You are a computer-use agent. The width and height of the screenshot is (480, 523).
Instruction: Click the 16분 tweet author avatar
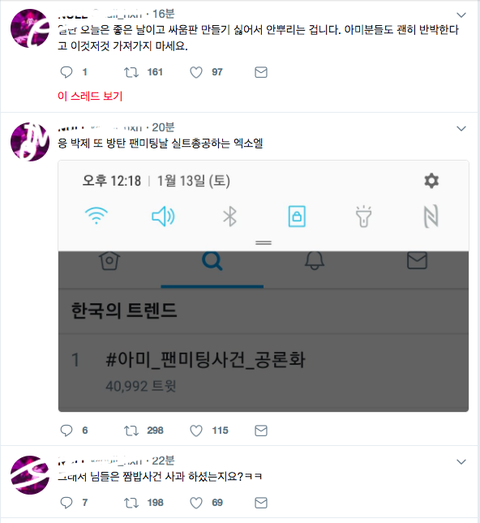(x=30, y=28)
